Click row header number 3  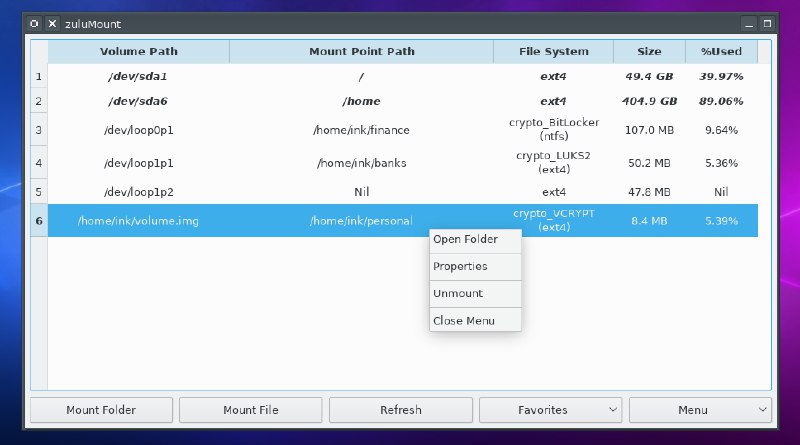39,130
